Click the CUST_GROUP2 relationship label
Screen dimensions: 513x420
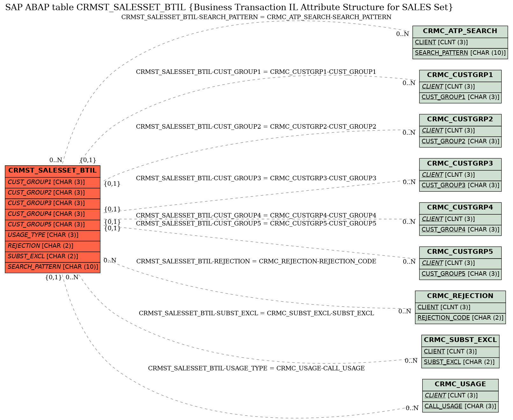(x=256, y=127)
